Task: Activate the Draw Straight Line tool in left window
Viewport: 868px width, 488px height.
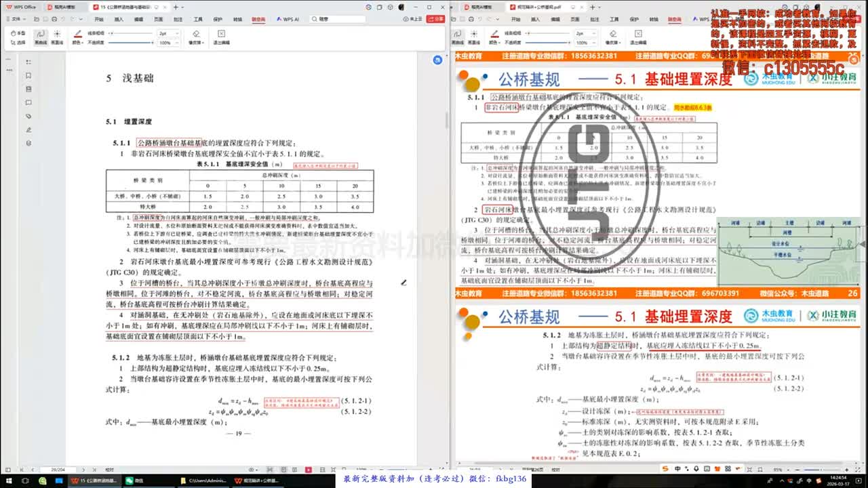Action: point(57,37)
